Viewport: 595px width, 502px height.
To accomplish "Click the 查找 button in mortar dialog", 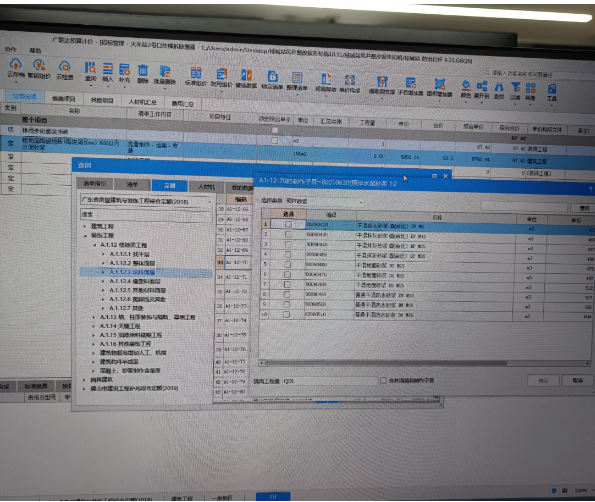I will point(584,208).
